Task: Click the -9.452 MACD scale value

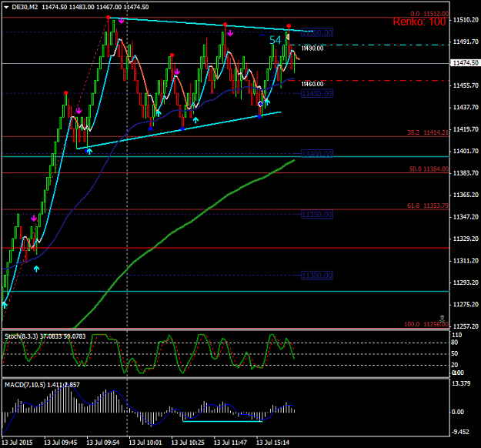Action: tap(460, 432)
